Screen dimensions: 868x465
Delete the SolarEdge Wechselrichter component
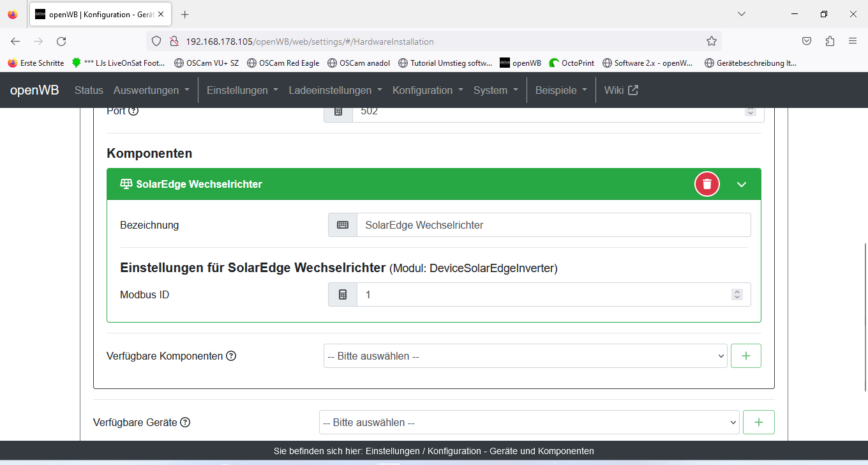coord(707,184)
